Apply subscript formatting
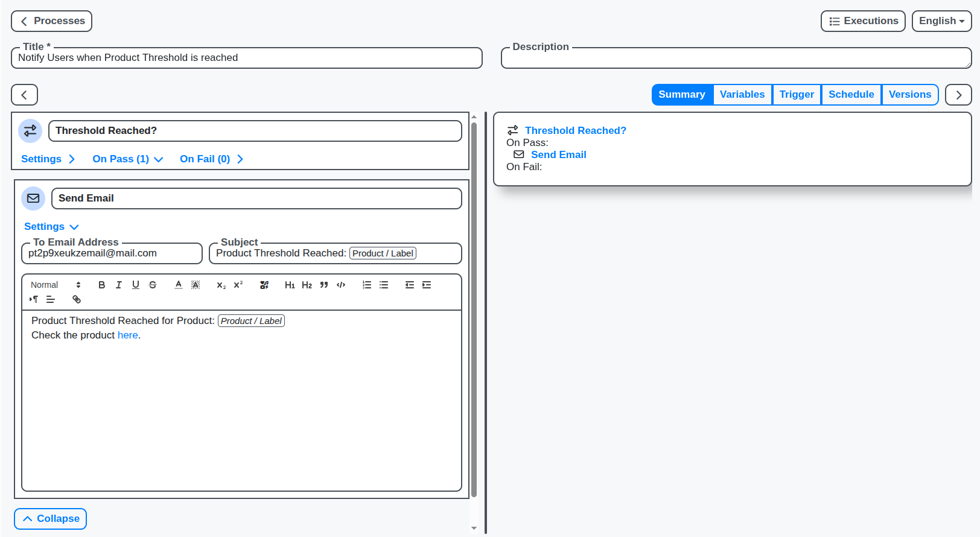 [x=221, y=285]
